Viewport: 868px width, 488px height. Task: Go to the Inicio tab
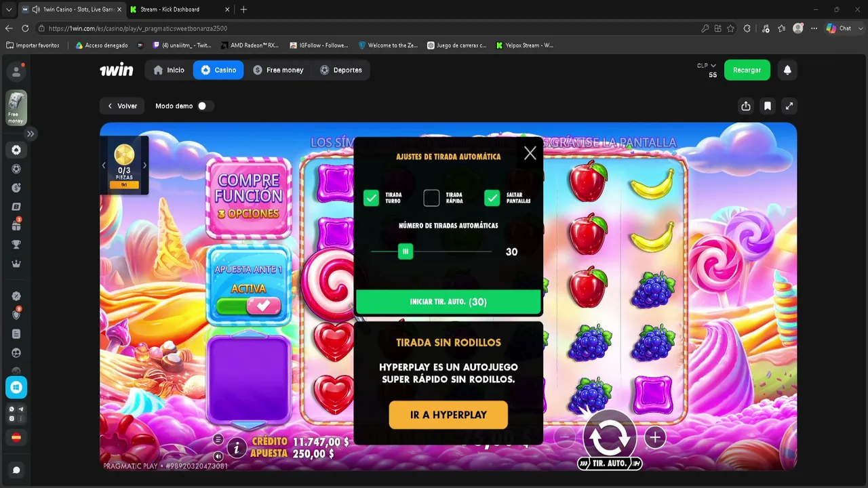pyautogui.click(x=169, y=70)
